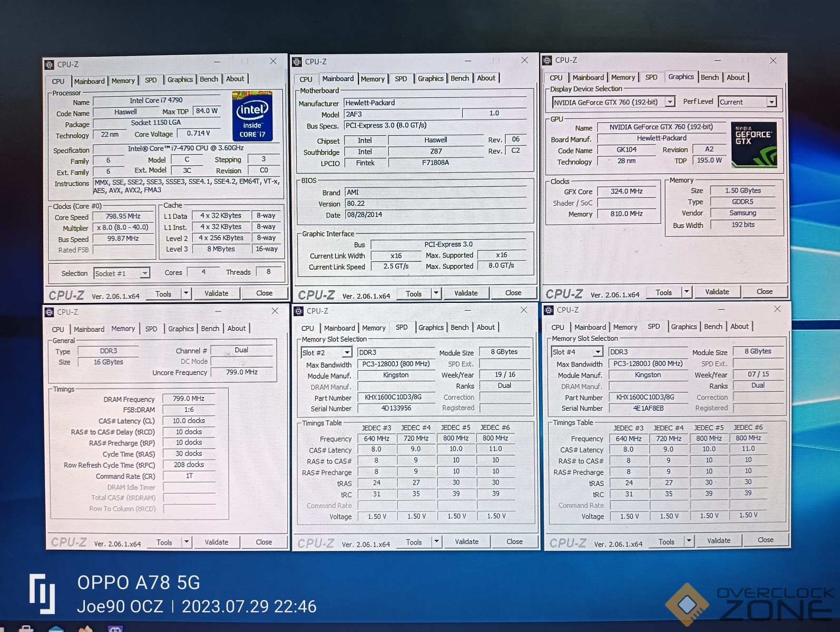Open the Bench tab in the Processor window
Screen dimensions: 840x632
click(x=209, y=79)
